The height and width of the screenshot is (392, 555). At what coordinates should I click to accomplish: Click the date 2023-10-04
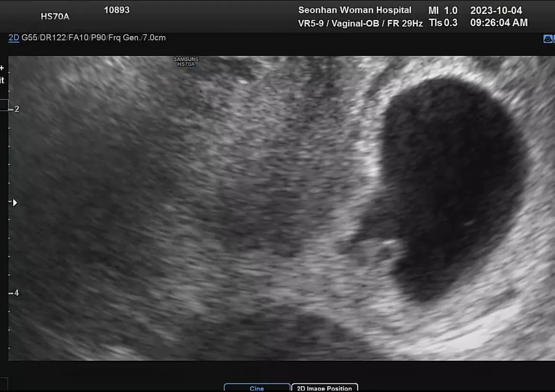496,10
